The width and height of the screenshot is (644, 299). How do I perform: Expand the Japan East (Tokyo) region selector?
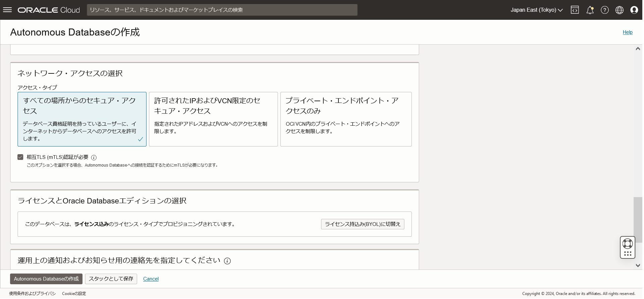pyautogui.click(x=536, y=10)
